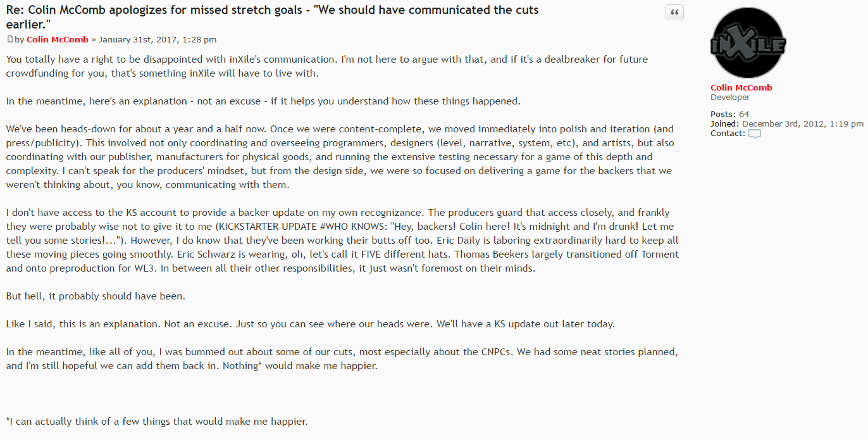868x440 pixels.
Task: Open the post title link about missed stretch goals
Action: (272, 17)
